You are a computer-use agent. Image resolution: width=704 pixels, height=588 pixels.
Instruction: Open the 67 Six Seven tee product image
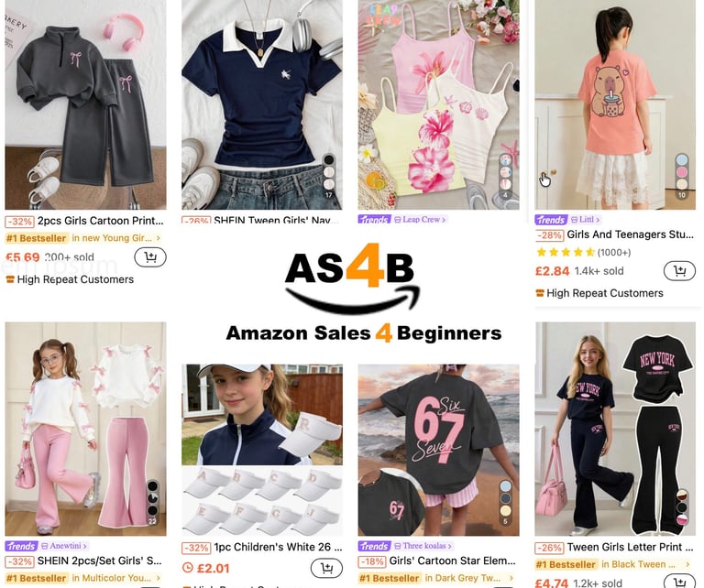pyautogui.click(x=438, y=451)
